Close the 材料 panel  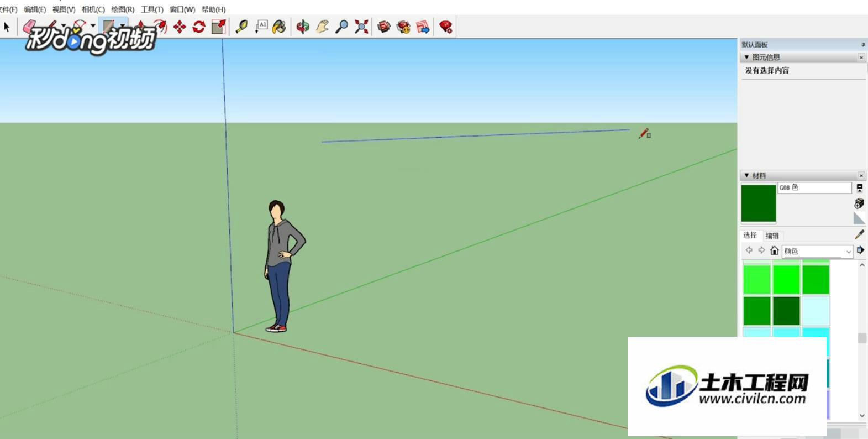[861, 176]
